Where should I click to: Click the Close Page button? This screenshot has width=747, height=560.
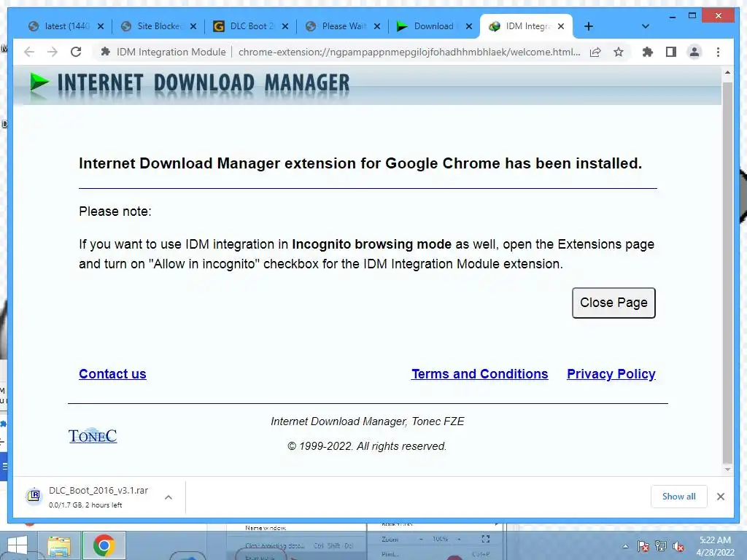pos(614,303)
